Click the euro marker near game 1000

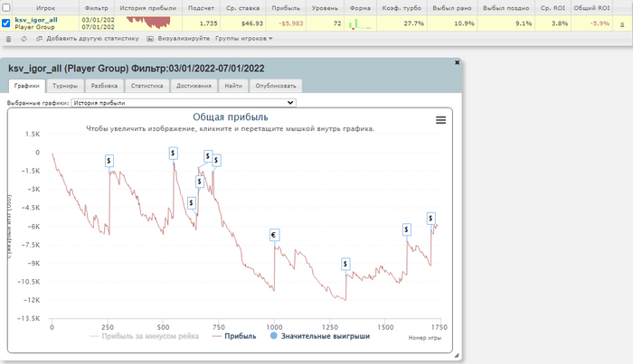click(274, 235)
